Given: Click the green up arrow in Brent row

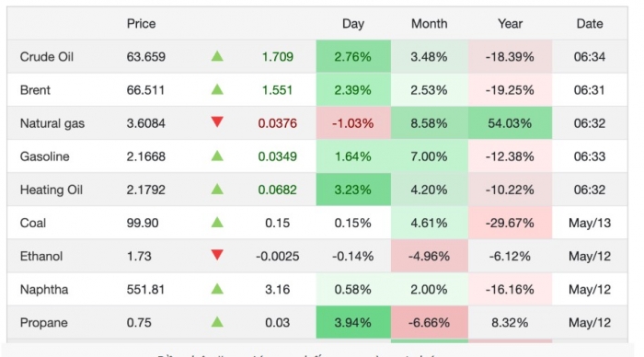Looking at the screenshot, I should pyautogui.click(x=217, y=89).
